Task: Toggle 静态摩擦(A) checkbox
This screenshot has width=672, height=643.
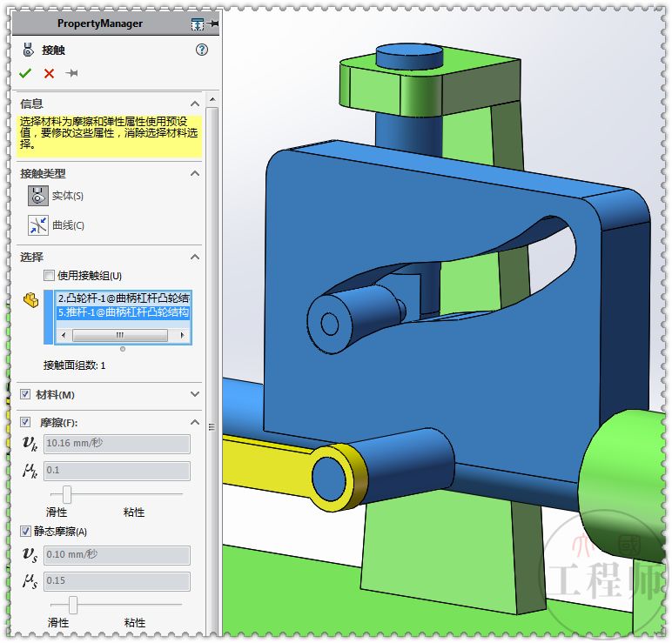Action: click(x=25, y=532)
